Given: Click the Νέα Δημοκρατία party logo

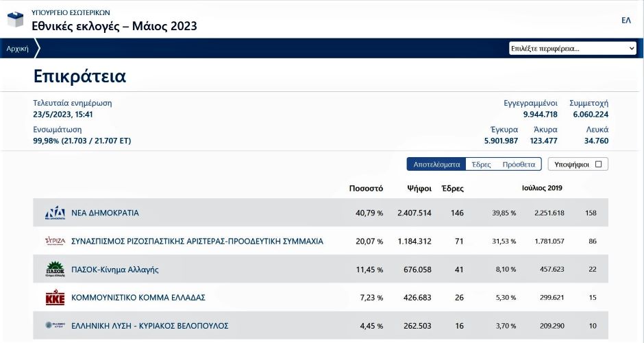Looking at the screenshot, I should point(55,213).
